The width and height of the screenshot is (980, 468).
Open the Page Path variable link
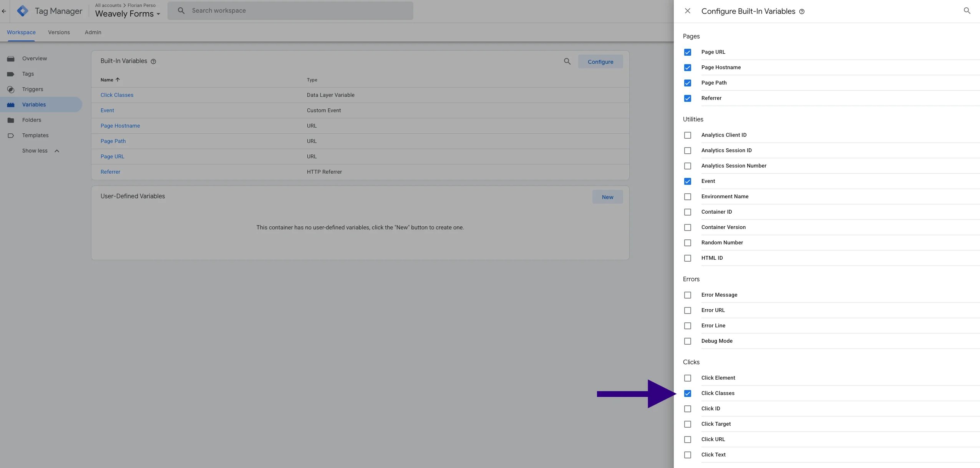(113, 141)
